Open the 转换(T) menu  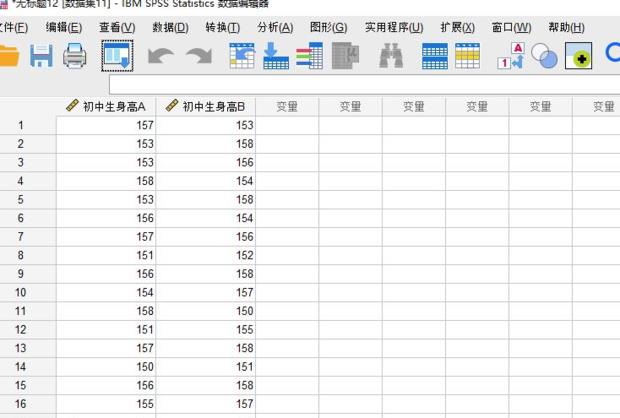(x=222, y=27)
